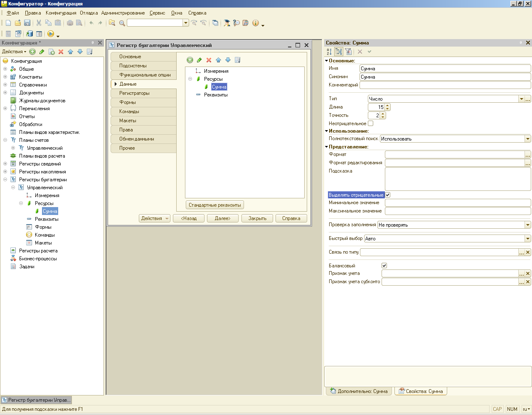Open the Администрирование menu
The image size is (532, 415).
(x=123, y=13)
